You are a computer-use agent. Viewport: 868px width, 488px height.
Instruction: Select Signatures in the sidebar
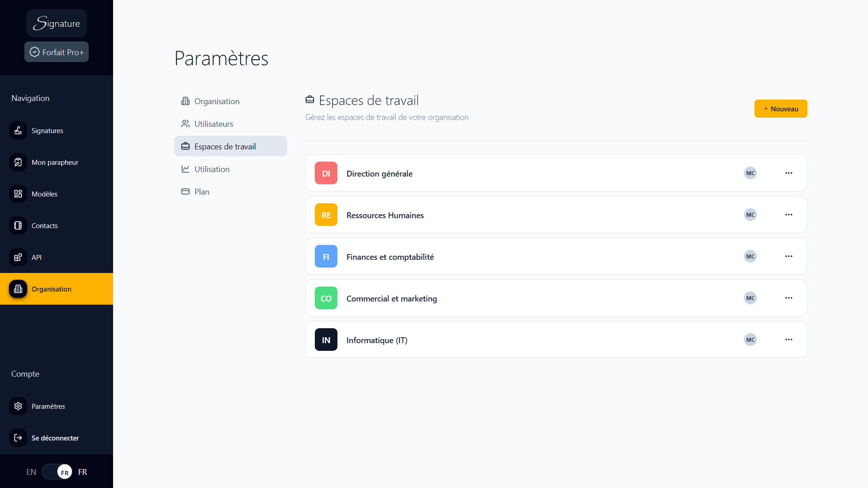pyautogui.click(x=18, y=130)
